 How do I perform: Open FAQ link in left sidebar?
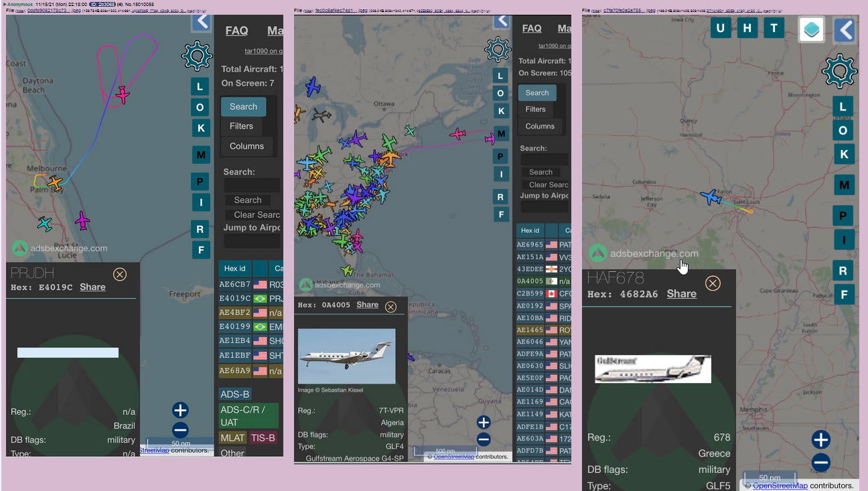(236, 31)
